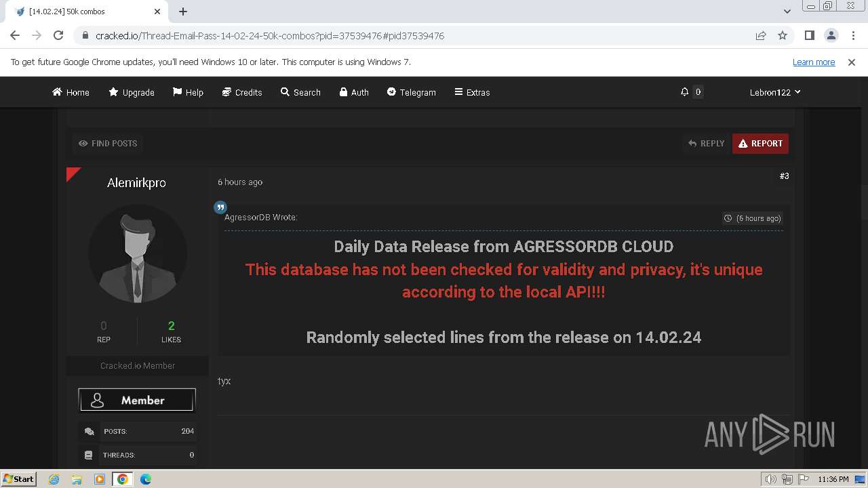Go back with the browser back arrow
This screenshot has width=868, height=488.
[15, 35]
